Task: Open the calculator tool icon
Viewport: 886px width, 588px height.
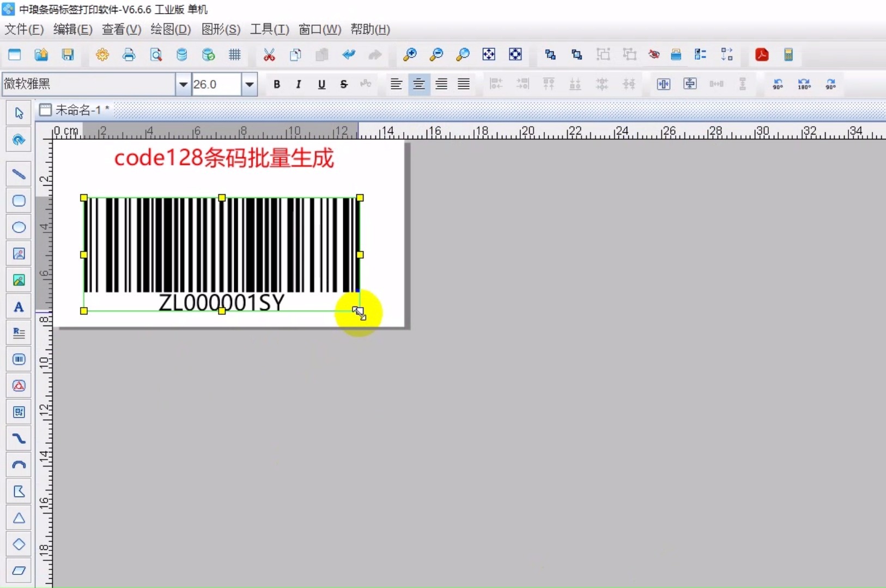Action: click(x=788, y=54)
